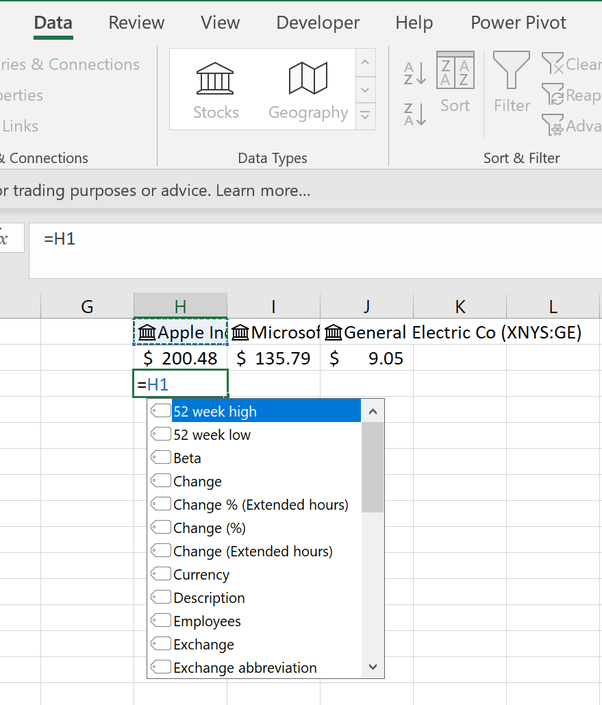Choose the Beta field
This screenshot has width=602, height=705.
pyautogui.click(x=255, y=458)
